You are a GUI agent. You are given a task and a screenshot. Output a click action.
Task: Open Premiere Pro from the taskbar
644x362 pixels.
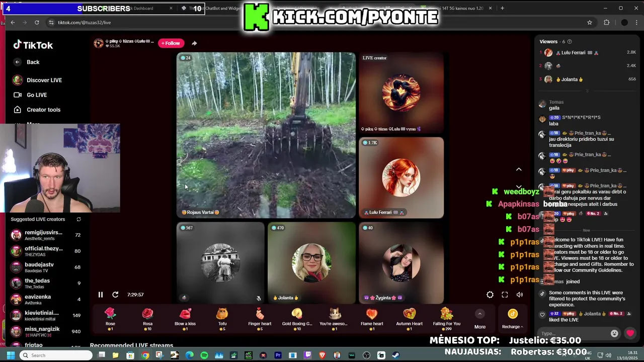point(278,355)
